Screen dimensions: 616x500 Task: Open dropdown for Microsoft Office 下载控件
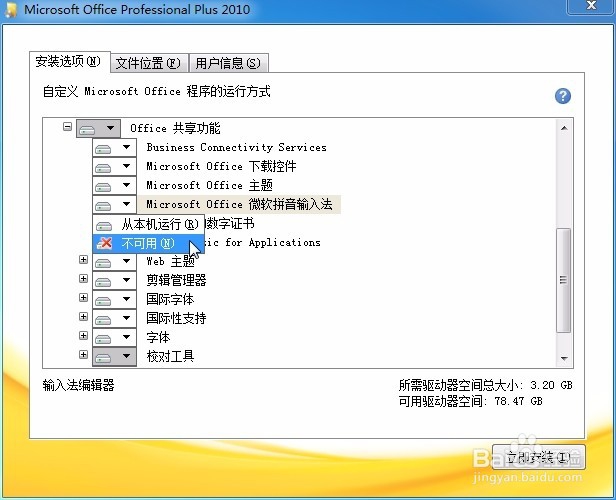(114, 167)
